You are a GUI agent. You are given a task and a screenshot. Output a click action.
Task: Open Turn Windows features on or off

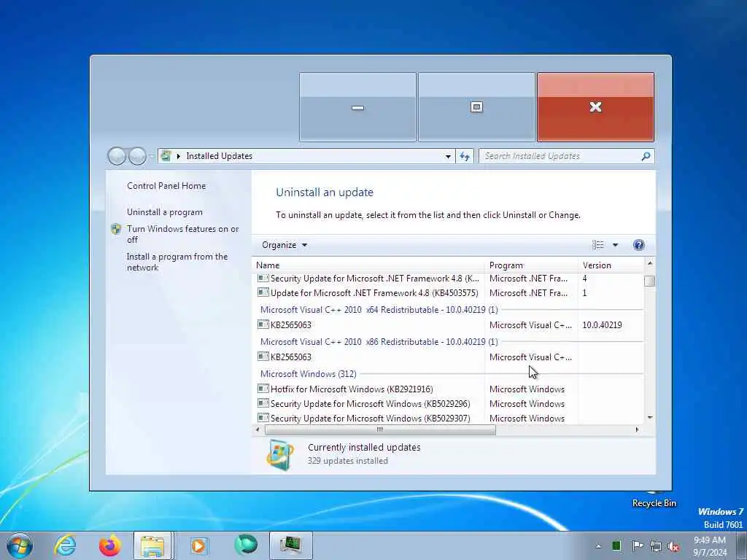182,234
